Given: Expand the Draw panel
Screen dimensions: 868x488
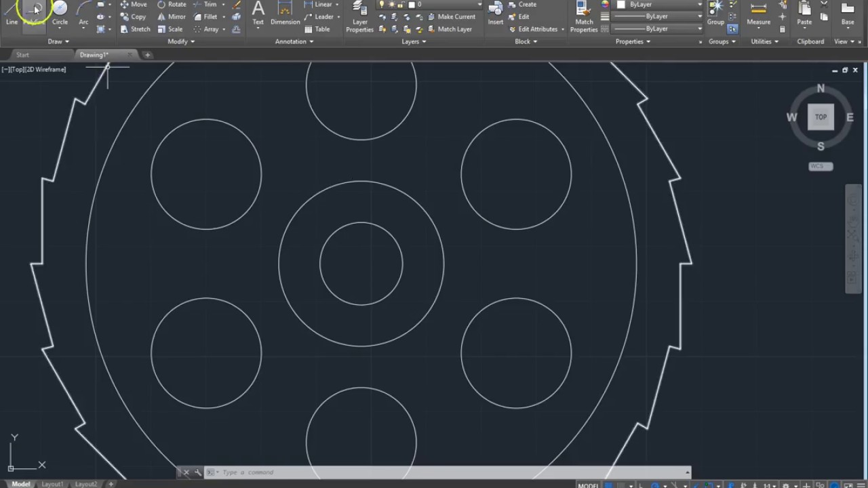Looking at the screenshot, I should coord(58,41).
